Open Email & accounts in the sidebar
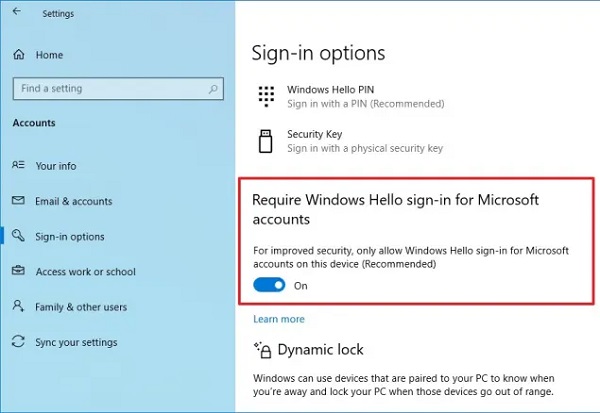Image resolution: width=600 pixels, height=413 pixels. [74, 201]
